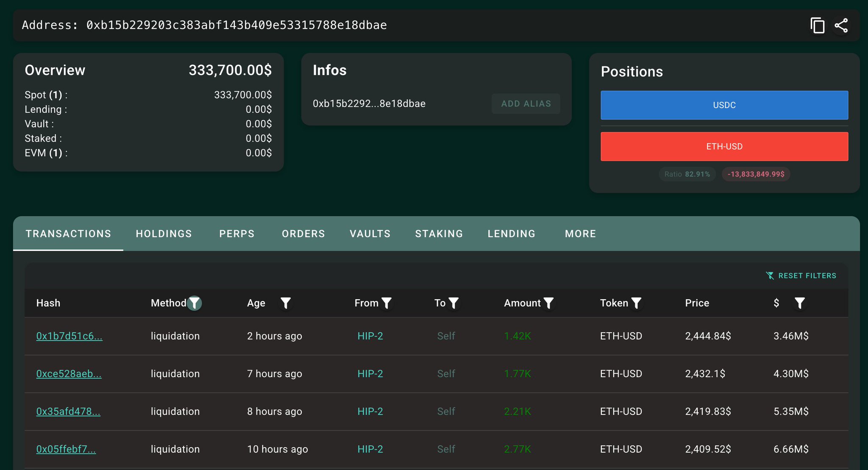
Task: Switch to the Holdings tab
Action: pyautogui.click(x=164, y=234)
